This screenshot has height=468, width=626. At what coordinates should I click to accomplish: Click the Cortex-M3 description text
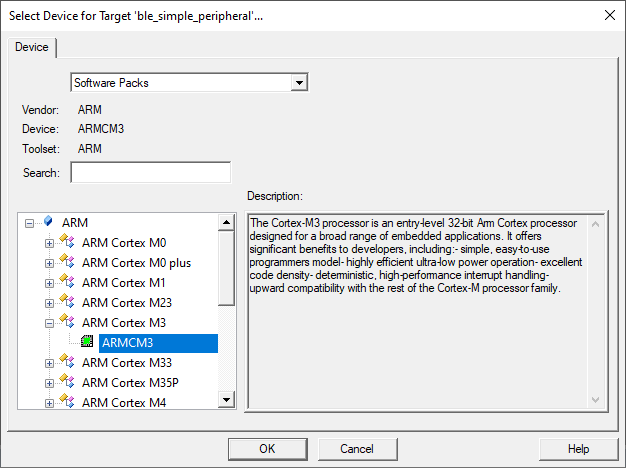point(416,256)
